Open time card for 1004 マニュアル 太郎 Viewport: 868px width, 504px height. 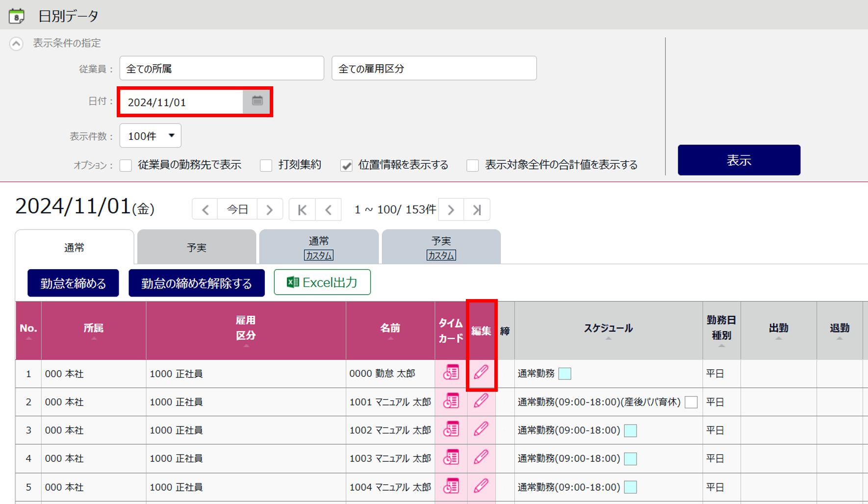451,486
